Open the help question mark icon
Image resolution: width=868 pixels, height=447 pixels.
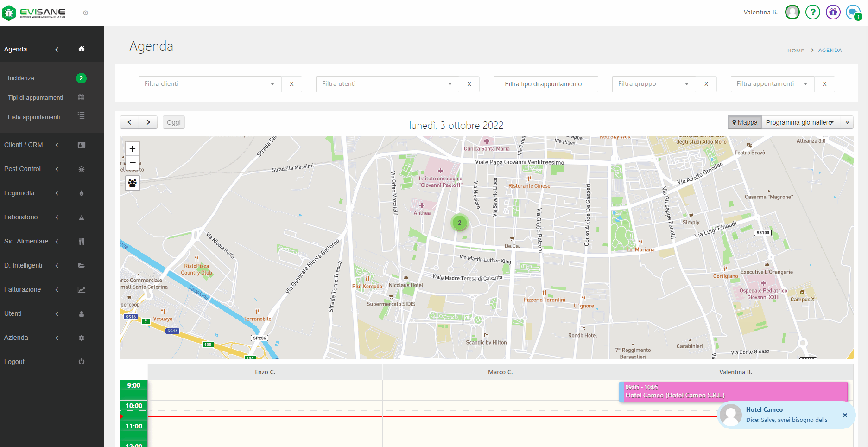[x=812, y=12]
